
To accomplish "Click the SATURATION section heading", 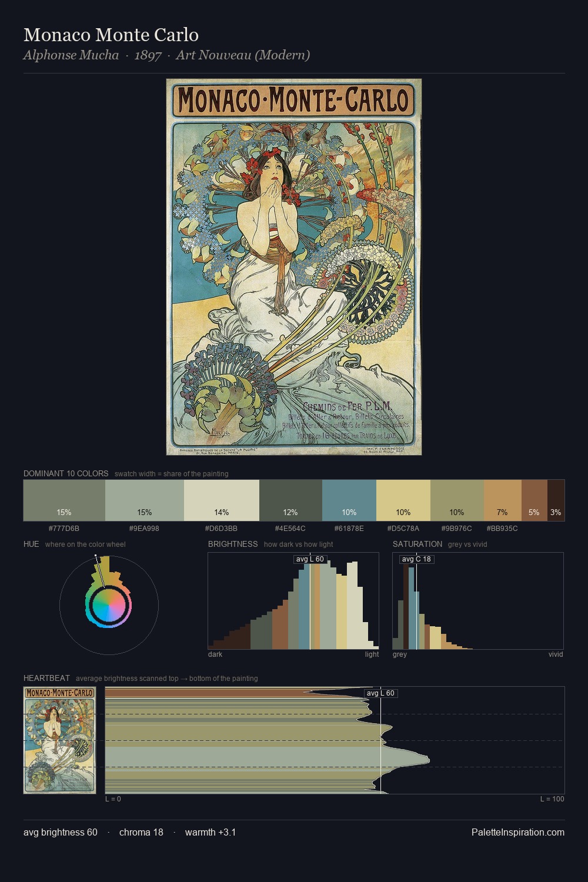I will coord(417,544).
